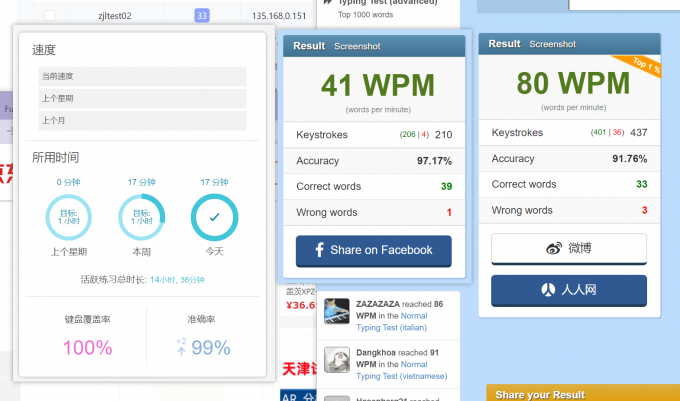
Task: Select the 上个月 speed row
Action: tap(142, 121)
